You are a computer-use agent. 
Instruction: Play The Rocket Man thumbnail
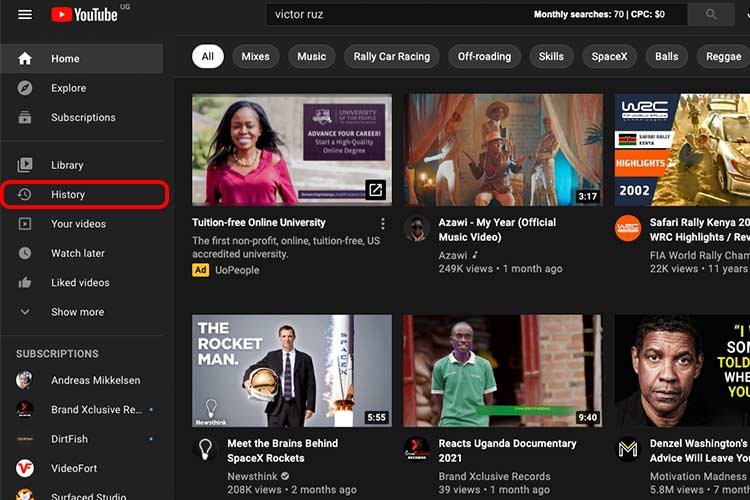pos(292,371)
